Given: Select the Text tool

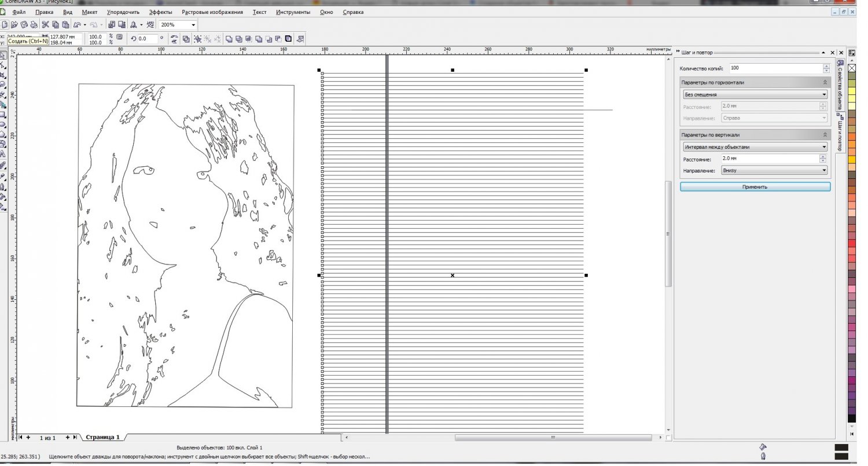Looking at the screenshot, I should pos(4,153).
